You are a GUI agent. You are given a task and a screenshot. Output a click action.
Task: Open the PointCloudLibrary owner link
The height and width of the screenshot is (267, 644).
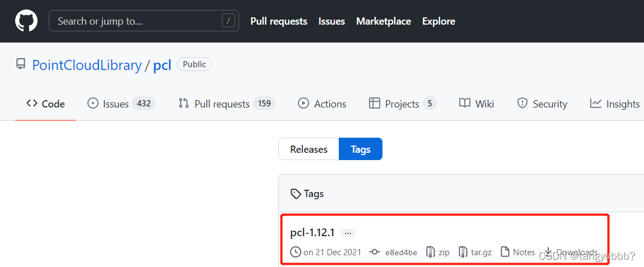(87, 65)
